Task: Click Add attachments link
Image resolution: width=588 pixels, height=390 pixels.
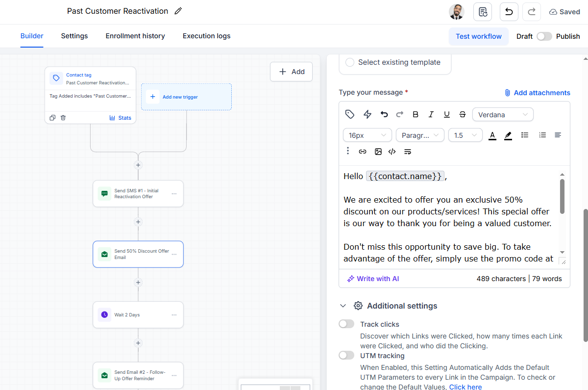Action: 538,93
